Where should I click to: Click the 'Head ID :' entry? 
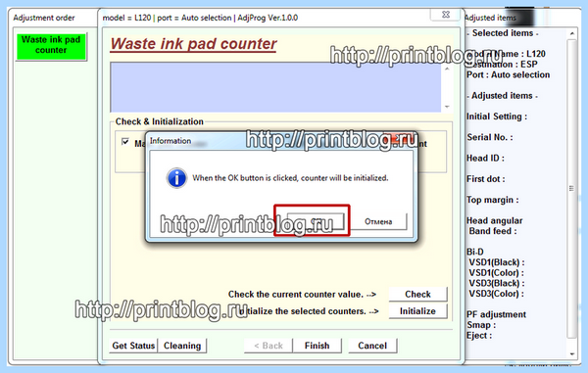(485, 158)
